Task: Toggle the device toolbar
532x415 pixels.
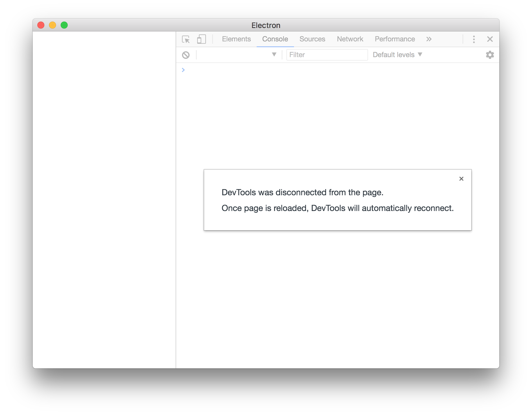Action: (201, 39)
